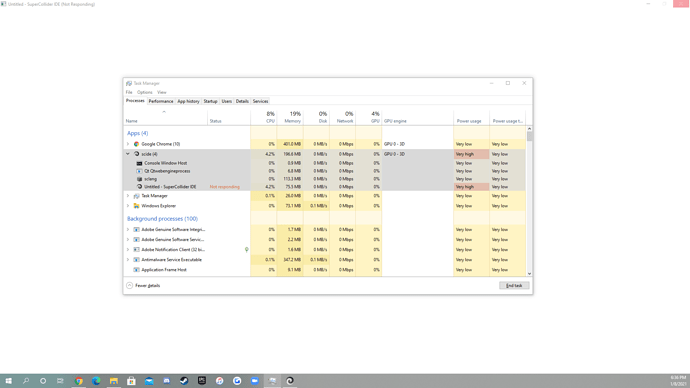This screenshot has height=388, width=690.
Task: Click the 'Not responding' status text
Action: click(x=224, y=187)
